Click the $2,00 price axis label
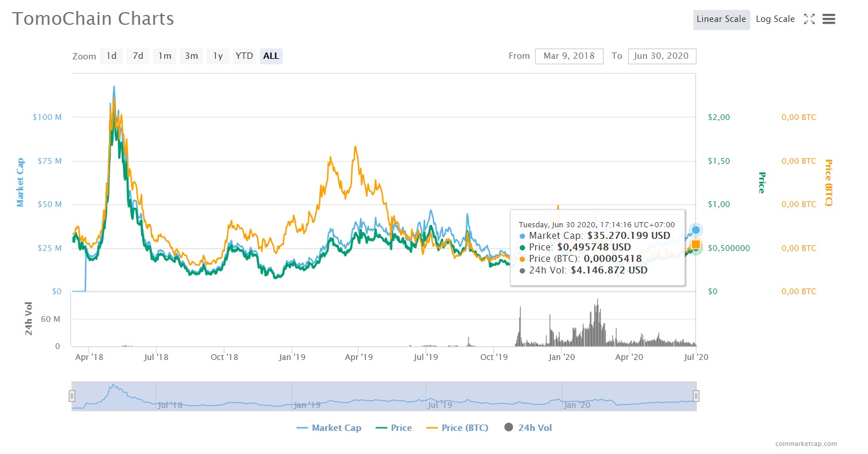 pyautogui.click(x=719, y=117)
